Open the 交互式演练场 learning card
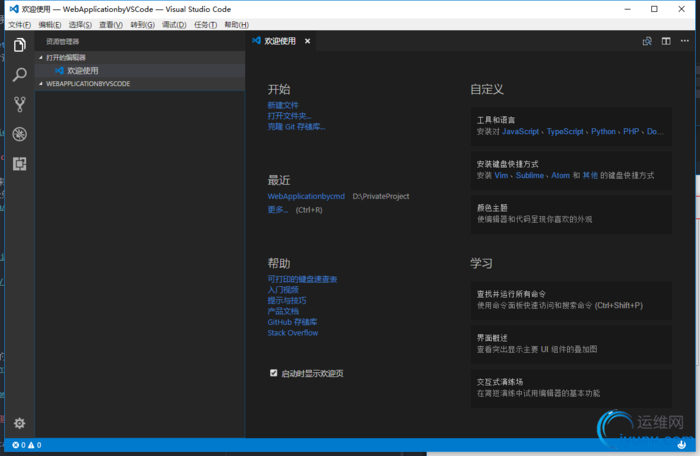This screenshot has width=700, height=456. [x=571, y=388]
